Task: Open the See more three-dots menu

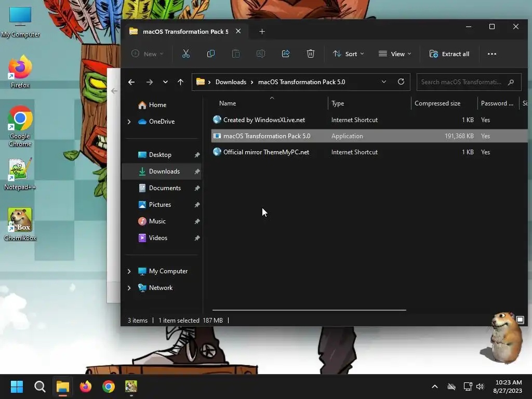Action: pyautogui.click(x=491, y=54)
